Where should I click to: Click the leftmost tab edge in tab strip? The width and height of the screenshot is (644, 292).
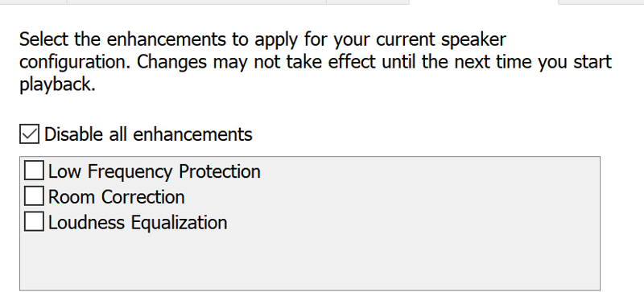pos(33,2)
